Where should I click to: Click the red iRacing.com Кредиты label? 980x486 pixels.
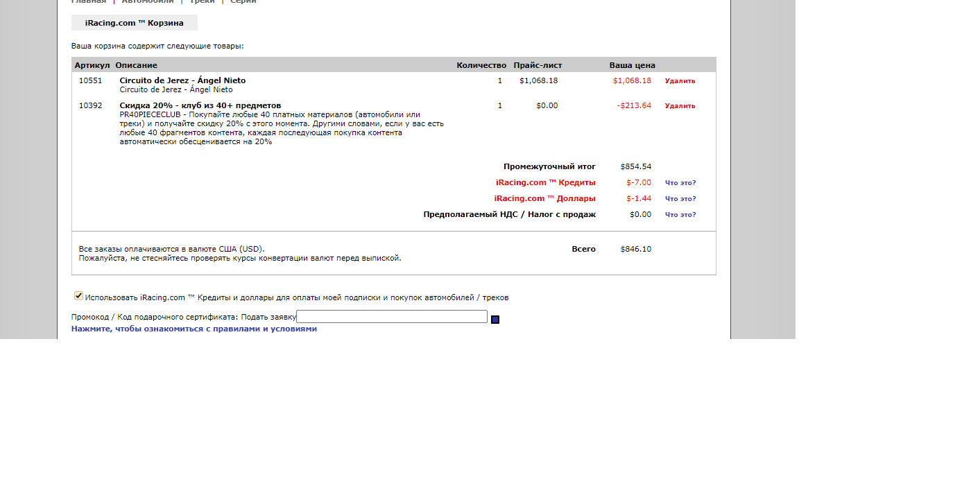(x=545, y=182)
